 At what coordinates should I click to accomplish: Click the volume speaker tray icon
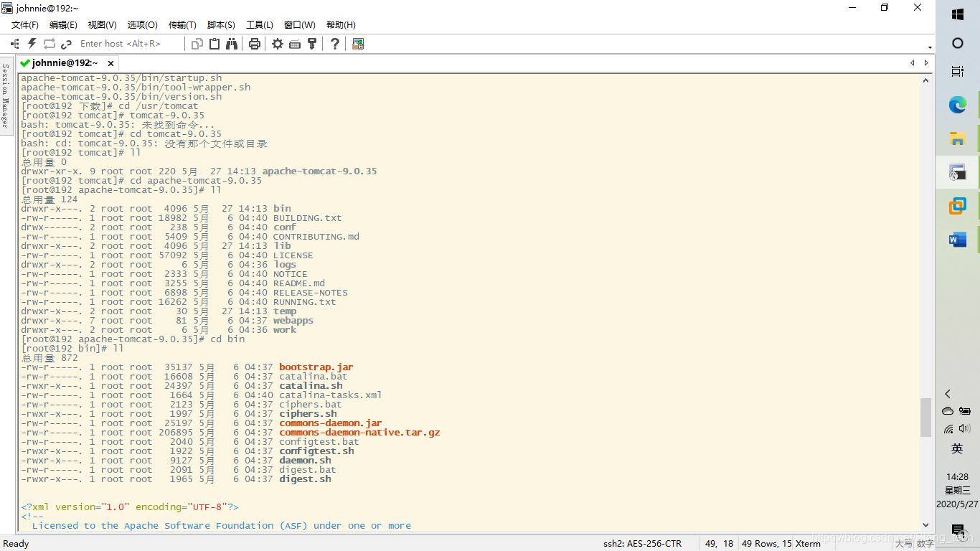tap(965, 429)
